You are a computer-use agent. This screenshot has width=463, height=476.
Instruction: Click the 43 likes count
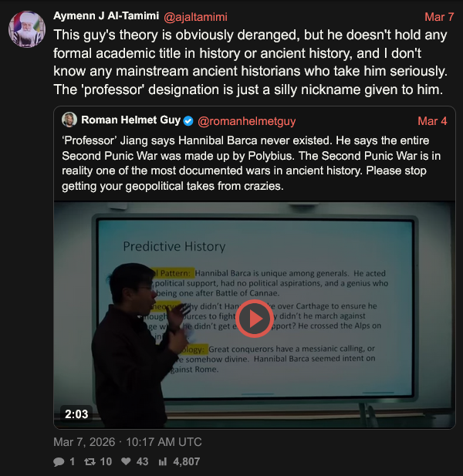tap(143, 462)
